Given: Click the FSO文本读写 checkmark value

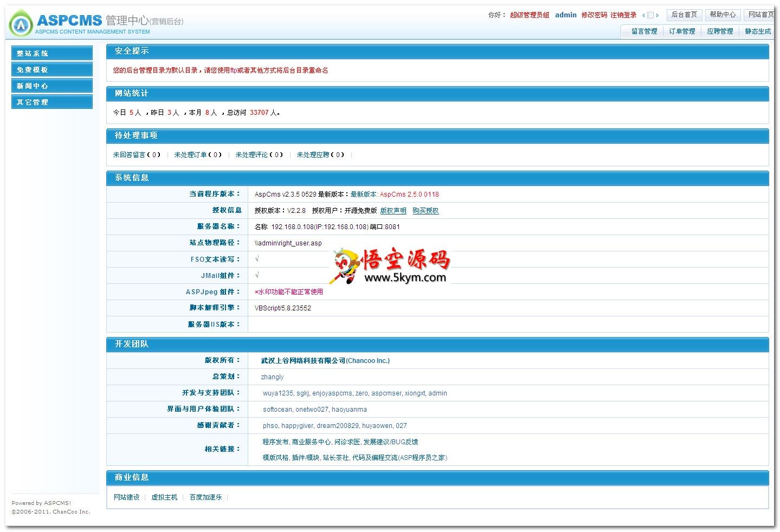Looking at the screenshot, I should (x=257, y=259).
